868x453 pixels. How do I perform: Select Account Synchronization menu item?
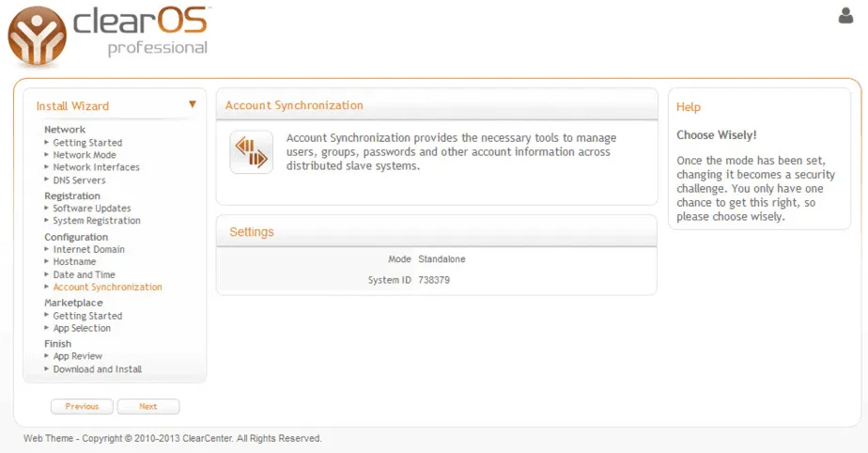(107, 288)
